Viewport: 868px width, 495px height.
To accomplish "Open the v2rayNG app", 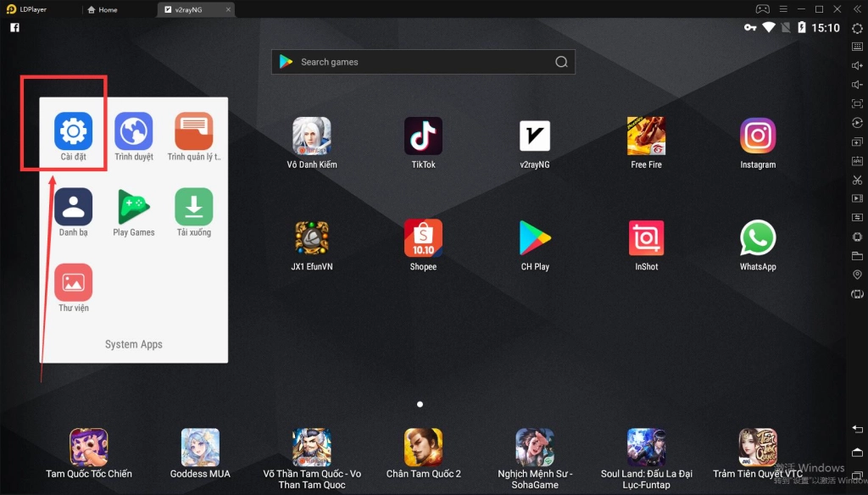I will (534, 136).
